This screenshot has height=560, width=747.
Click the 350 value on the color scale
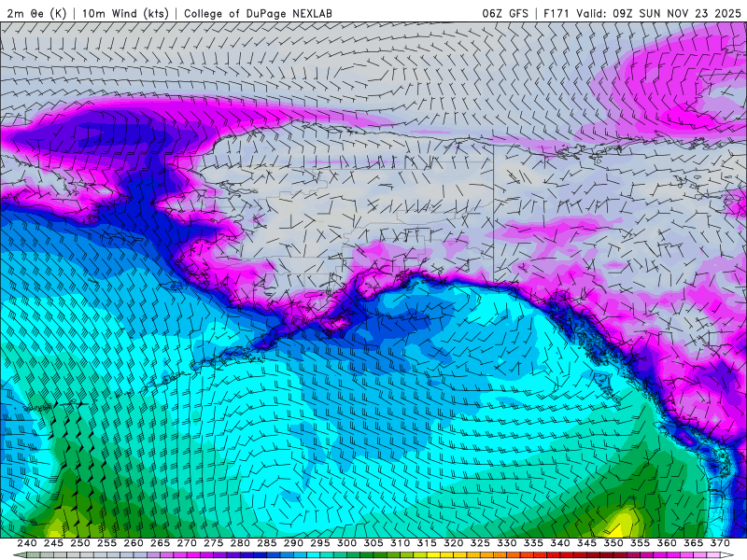coord(613,543)
